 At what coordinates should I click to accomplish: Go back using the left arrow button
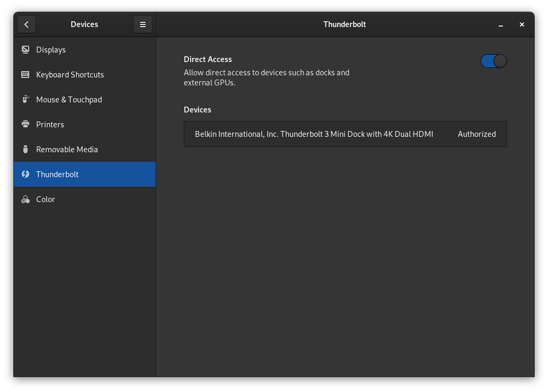[x=27, y=24]
